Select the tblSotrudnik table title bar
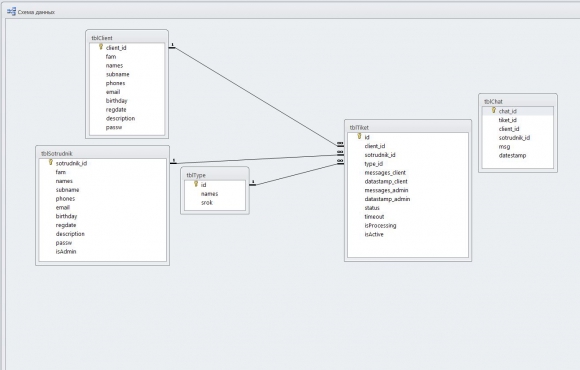 coord(102,153)
